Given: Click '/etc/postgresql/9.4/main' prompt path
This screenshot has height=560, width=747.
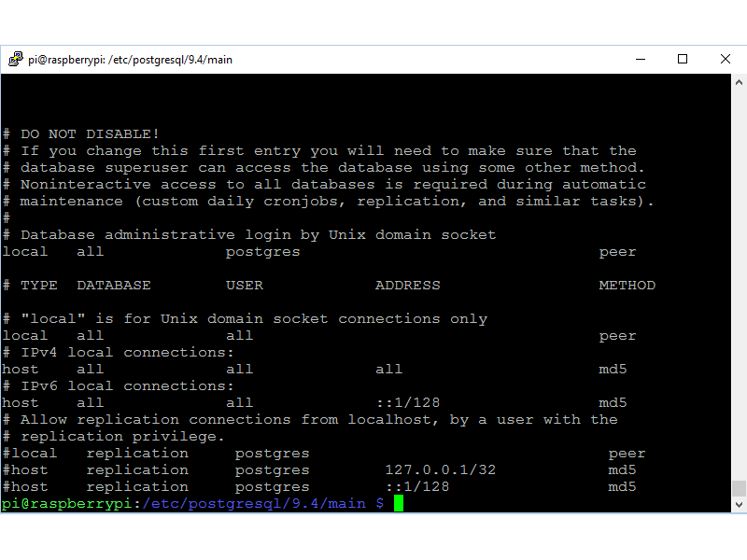Looking at the screenshot, I should pos(254,504).
